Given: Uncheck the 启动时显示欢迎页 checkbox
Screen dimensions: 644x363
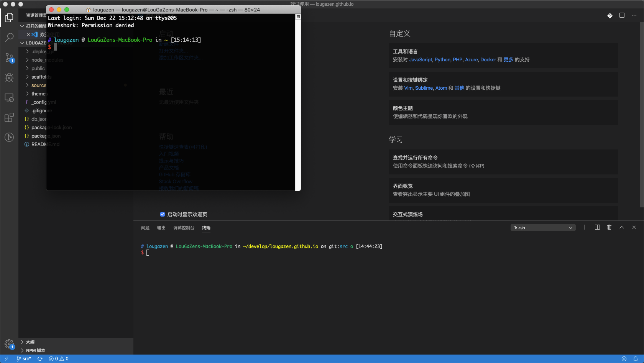Looking at the screenshot, I should (x=163, y=214).
